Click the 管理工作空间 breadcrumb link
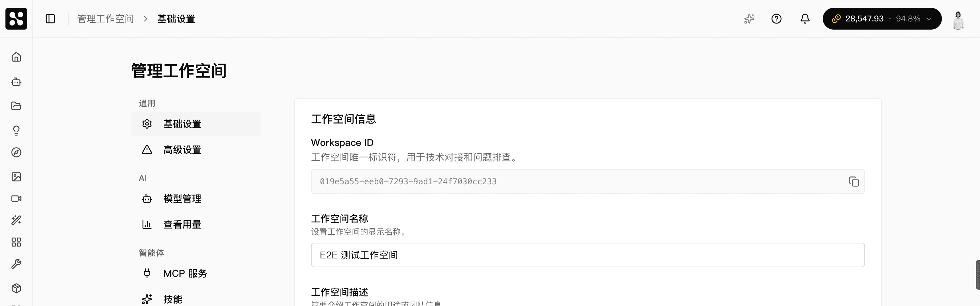This screenshot has height=306, width=980. pyautogui.click(x=105, y=19)
